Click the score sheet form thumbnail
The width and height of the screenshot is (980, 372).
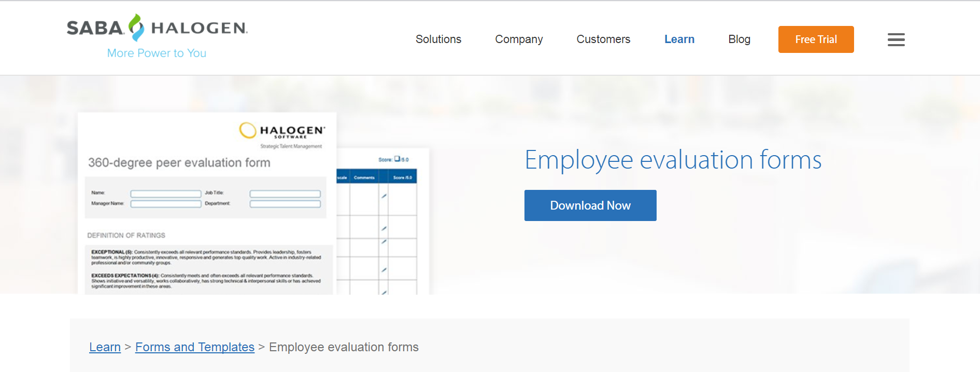382,222
